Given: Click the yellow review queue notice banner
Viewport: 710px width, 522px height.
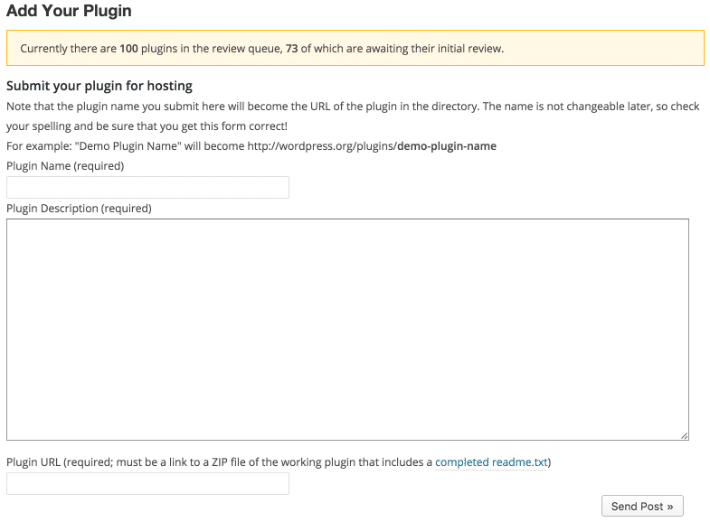Looking at the screenshot, I should (355, 48).
